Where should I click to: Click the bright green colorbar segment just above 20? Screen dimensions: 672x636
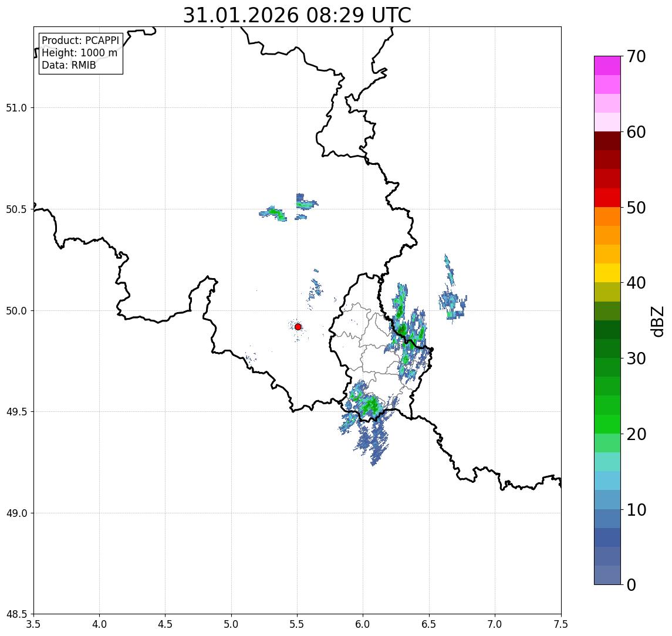click(607, 424)
